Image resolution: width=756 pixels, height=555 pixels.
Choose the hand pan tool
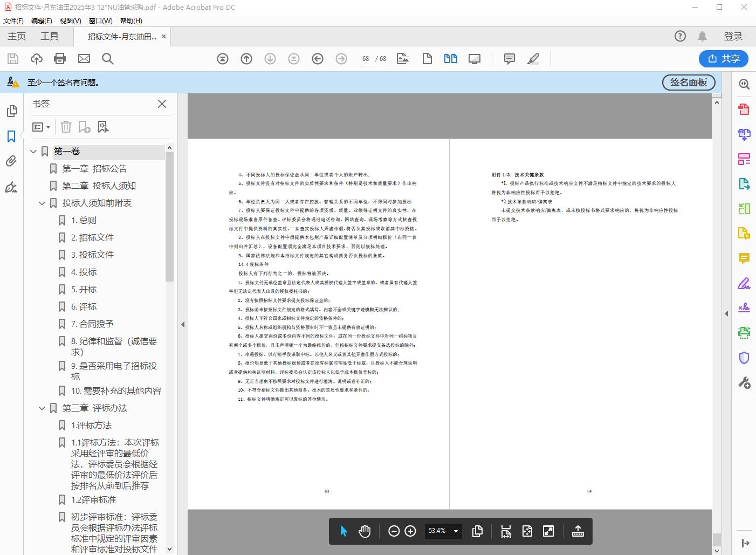click(365, 531)
